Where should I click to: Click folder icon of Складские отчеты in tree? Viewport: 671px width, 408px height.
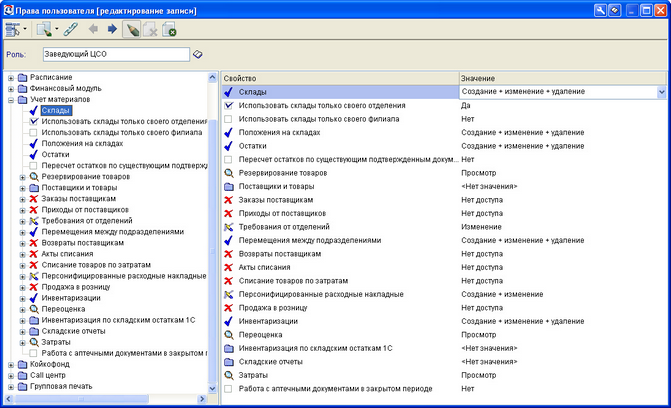34,331
